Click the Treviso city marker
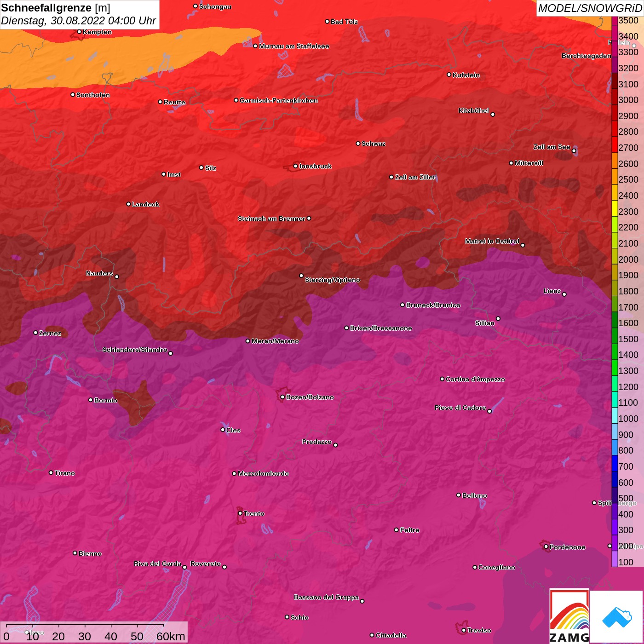 [464, 630]
